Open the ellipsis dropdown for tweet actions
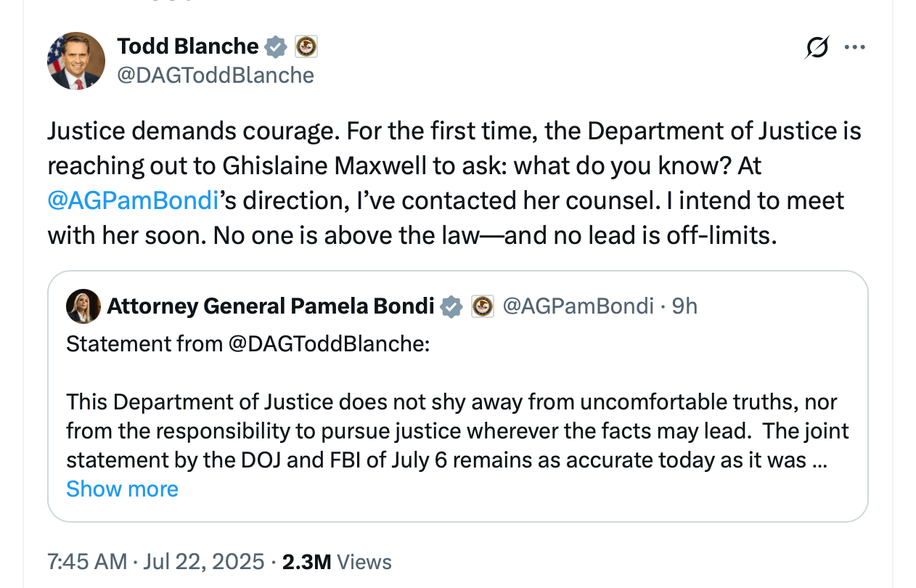 tap(855, 46)
